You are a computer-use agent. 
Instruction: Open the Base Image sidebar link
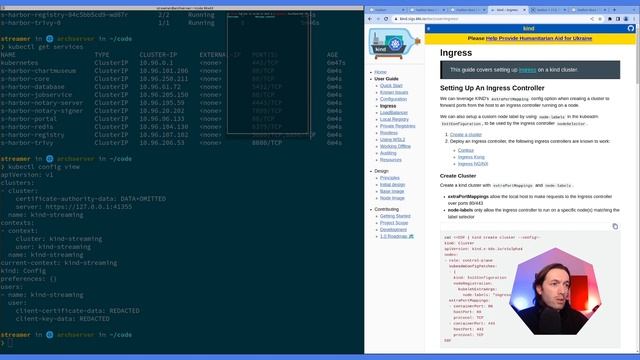(392, 191)
